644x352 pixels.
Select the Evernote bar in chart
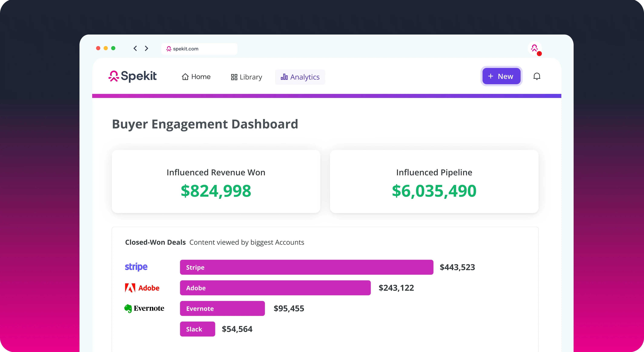point(222,309)
